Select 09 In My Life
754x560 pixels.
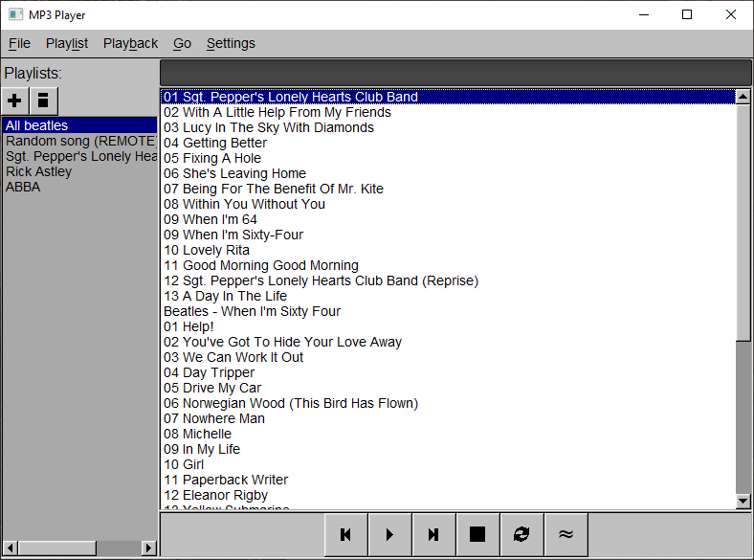[x=448, y=450]
